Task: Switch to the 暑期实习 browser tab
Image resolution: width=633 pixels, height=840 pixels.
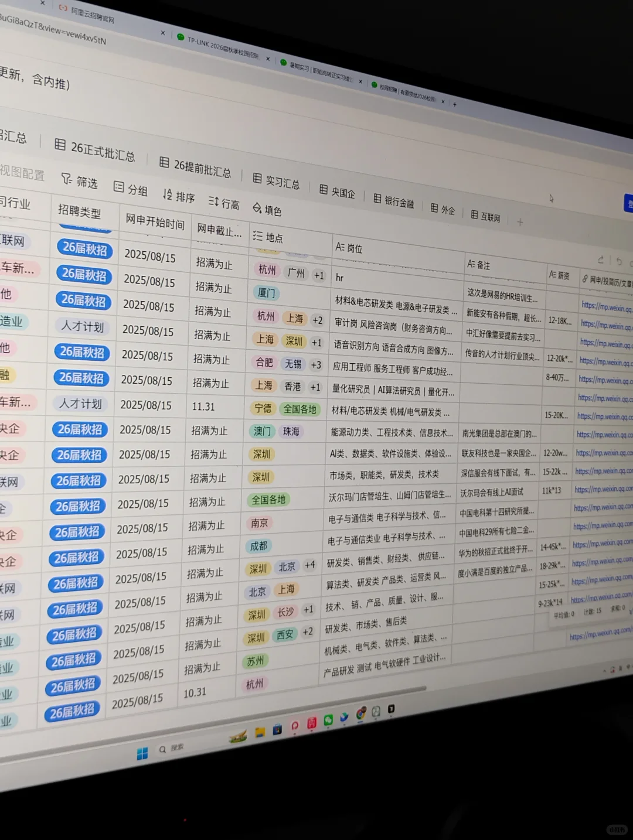Action: 317,71
